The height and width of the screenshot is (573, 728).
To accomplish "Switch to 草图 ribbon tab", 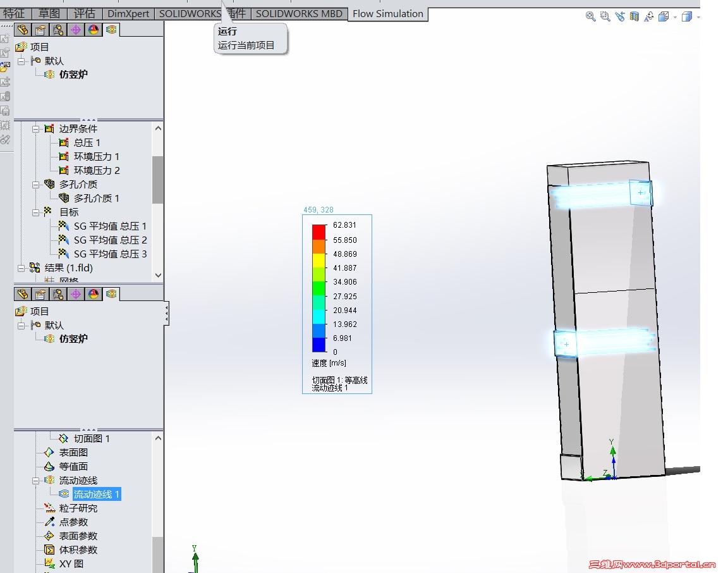I will click(x=49, y=13).
